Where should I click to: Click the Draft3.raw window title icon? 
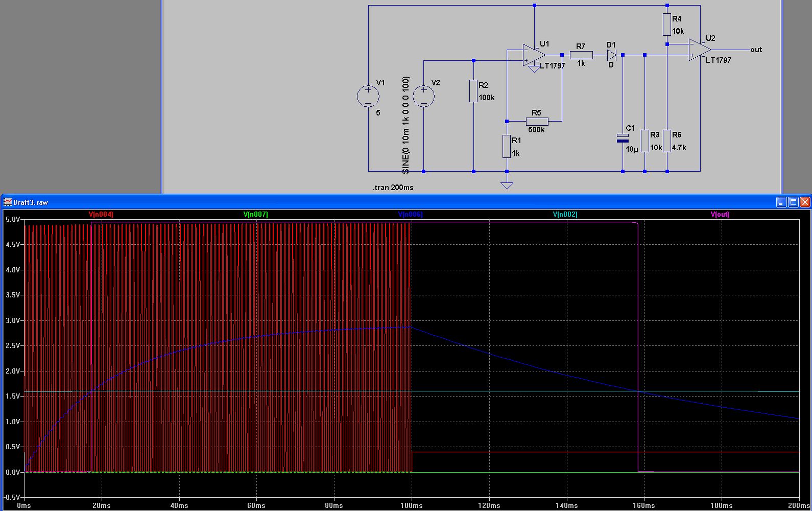coord(8,202)
